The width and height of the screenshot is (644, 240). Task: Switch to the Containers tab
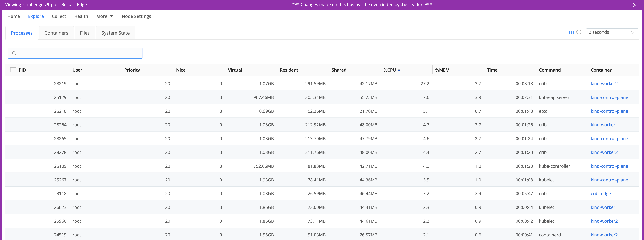tap(56, 33)
